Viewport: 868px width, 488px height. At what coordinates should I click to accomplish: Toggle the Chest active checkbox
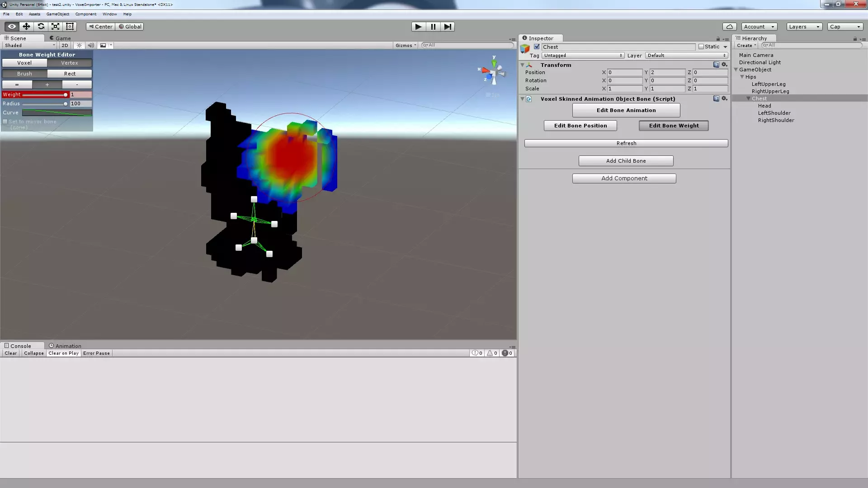(537, 47)
